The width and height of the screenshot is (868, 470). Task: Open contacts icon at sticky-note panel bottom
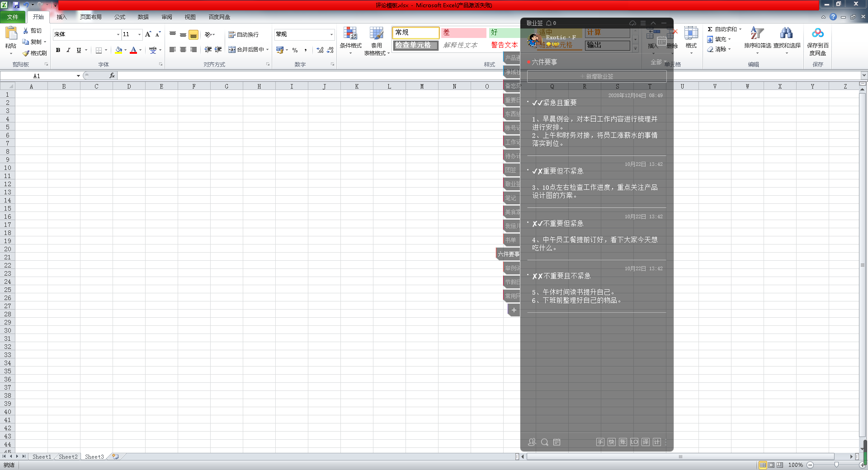click(532, 442)
